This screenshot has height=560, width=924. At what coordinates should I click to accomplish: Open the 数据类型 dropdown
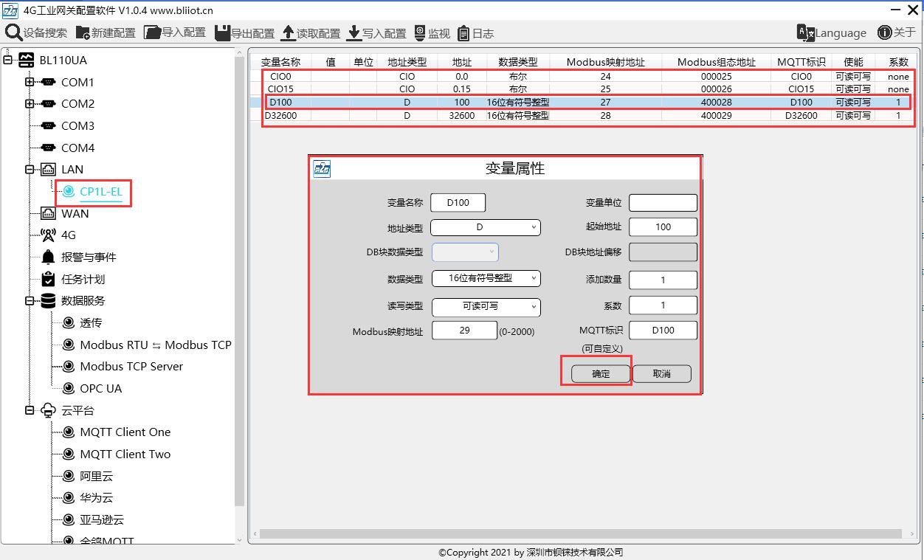[x=486, y=279]
